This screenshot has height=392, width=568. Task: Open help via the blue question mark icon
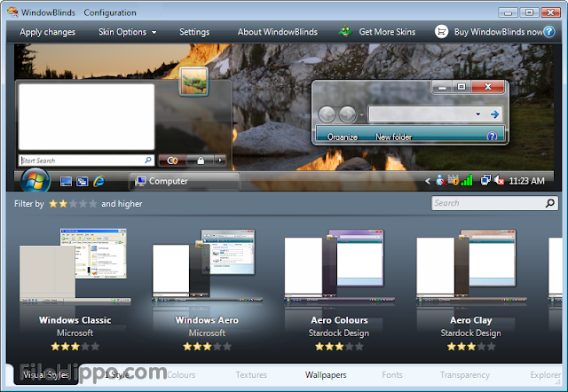(x=549, y=32)
